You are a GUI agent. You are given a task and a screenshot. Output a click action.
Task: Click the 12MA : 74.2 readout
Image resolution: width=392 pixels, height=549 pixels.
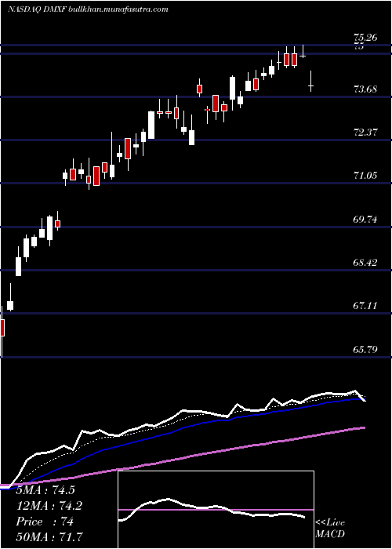click(49, 506)
